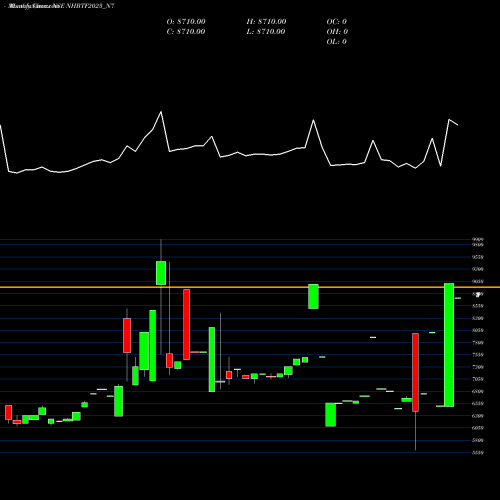Click the close price C: 8710.00
Viewport: 500px width, 500px height.
(x=186, y=32)
